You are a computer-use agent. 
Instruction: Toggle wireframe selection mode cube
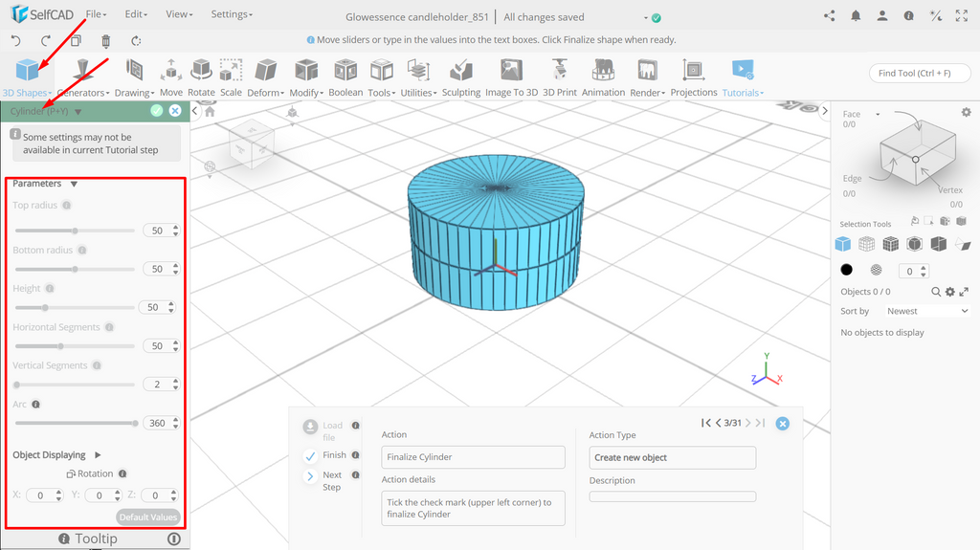click(866, 244)
